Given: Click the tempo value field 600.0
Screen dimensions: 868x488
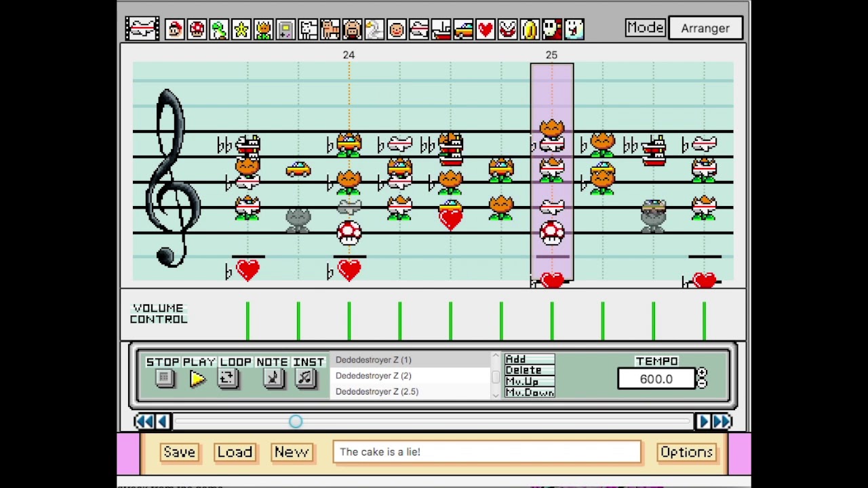Looking at the screenshot, I should point(656,379).
